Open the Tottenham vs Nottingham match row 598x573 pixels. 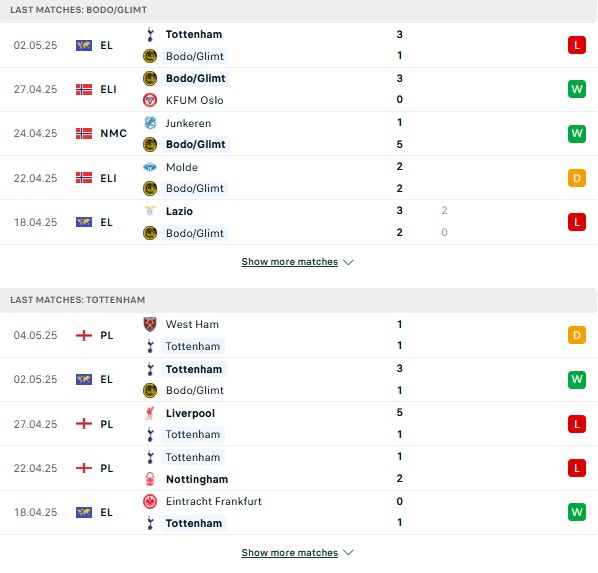[x=299, y=468]
